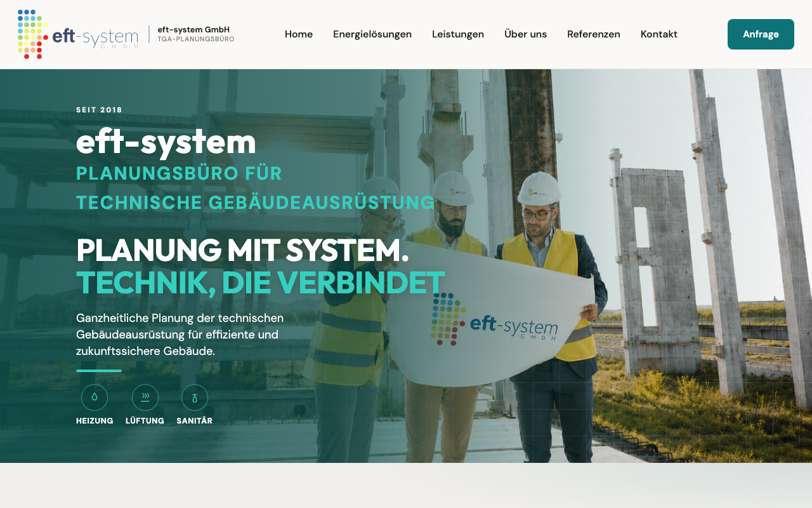Click the 'TECHNIK, DIE VERBINDET' headline
Image resolution: width=812 pixels, height=508 pixels.
[261, 283]
